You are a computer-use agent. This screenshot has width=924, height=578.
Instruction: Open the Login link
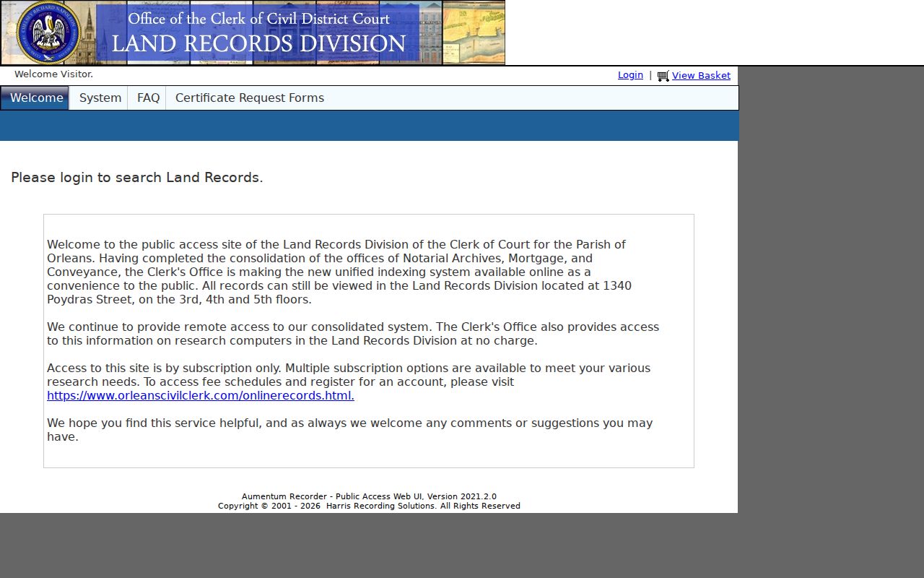(630, 75)
